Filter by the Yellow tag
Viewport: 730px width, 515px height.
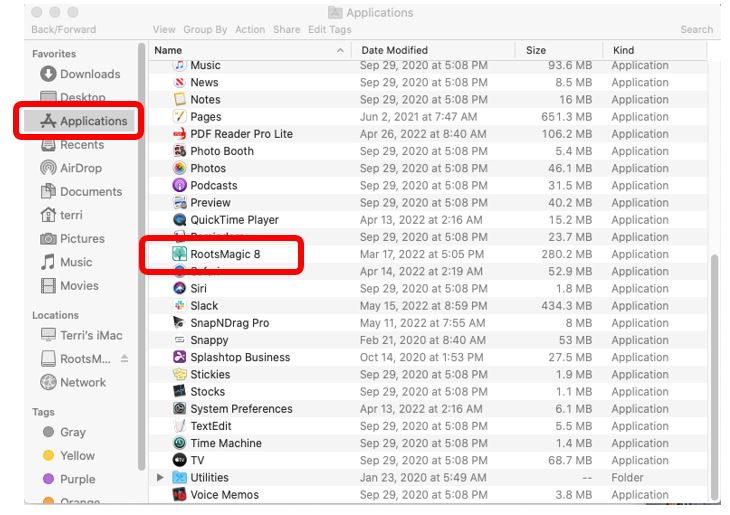pyautogui.click(x=68, y=455)
